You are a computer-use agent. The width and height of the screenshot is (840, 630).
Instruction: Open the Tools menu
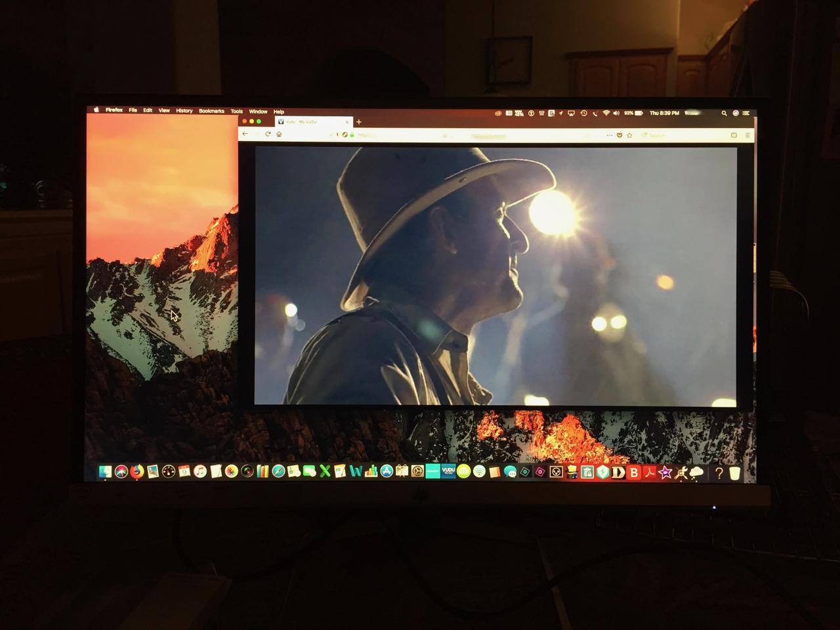point(236,112)
